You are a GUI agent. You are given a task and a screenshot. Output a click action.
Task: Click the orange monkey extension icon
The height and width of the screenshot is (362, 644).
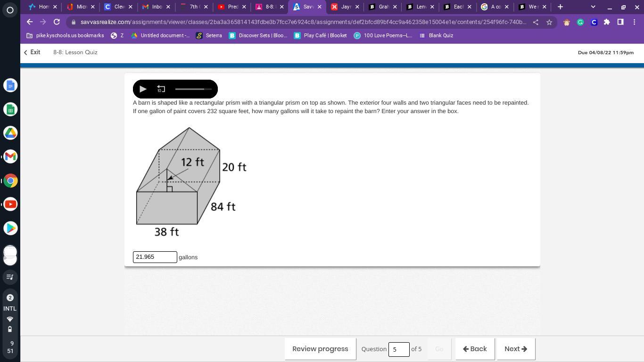coord(567,22)
